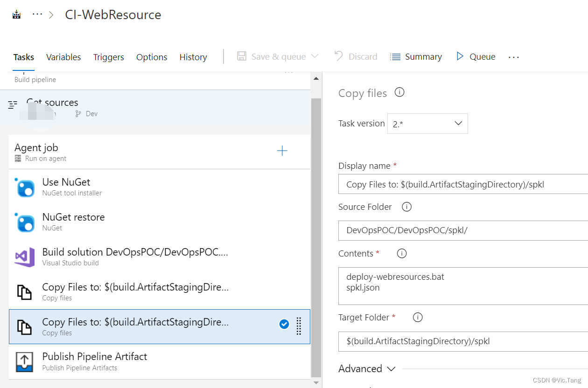Open the Triggers tab
588x388 pixels.
point(108,57)
